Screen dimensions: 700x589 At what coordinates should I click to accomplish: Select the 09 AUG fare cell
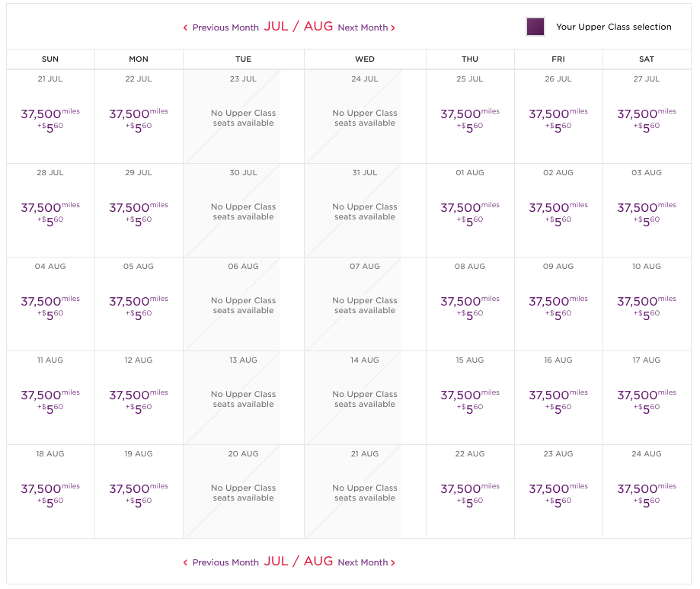click(558, 304)
